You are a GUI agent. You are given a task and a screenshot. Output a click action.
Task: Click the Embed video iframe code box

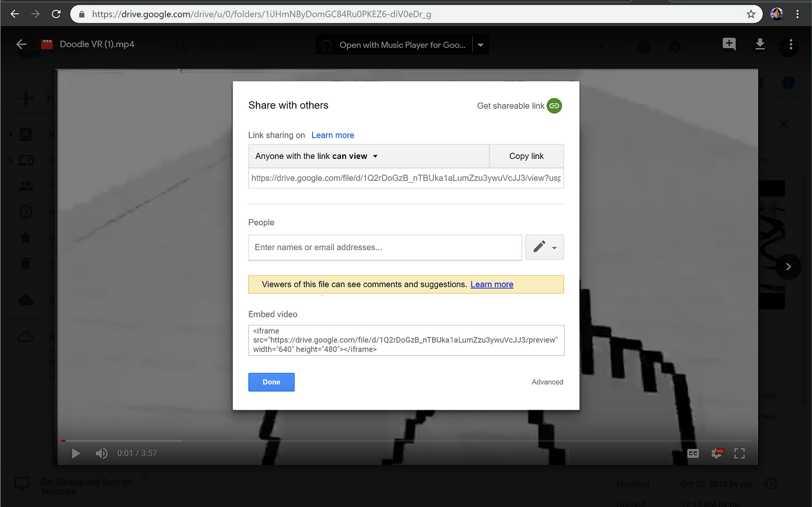406,340
